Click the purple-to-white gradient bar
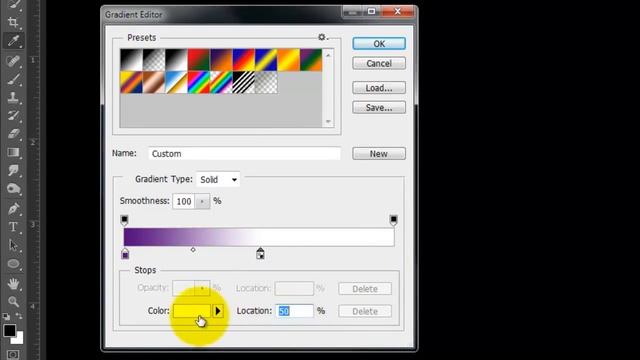 pos(259,237)
